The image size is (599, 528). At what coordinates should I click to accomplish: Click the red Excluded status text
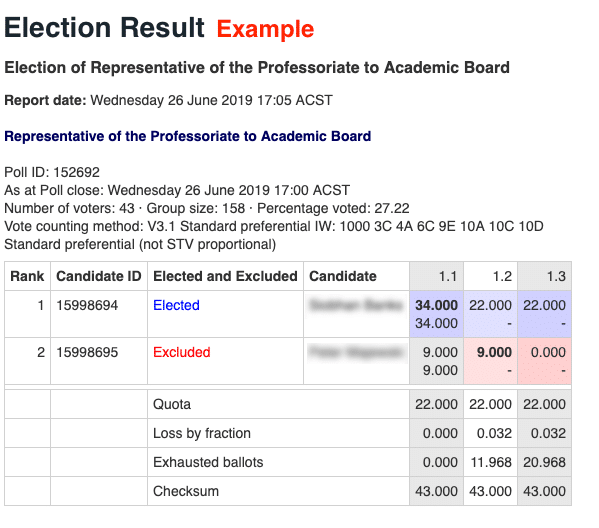pyautogui.click(x=181, y=352)
